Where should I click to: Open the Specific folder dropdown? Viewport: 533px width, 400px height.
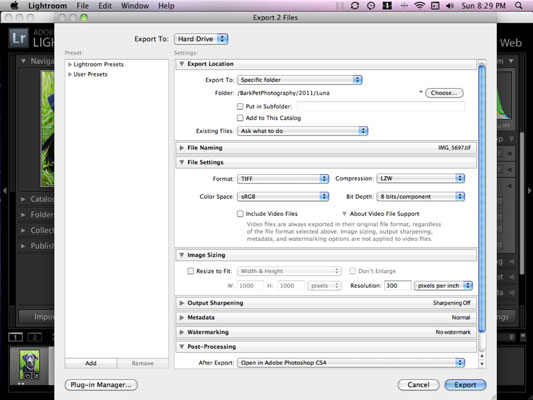[x=300, y=80]
